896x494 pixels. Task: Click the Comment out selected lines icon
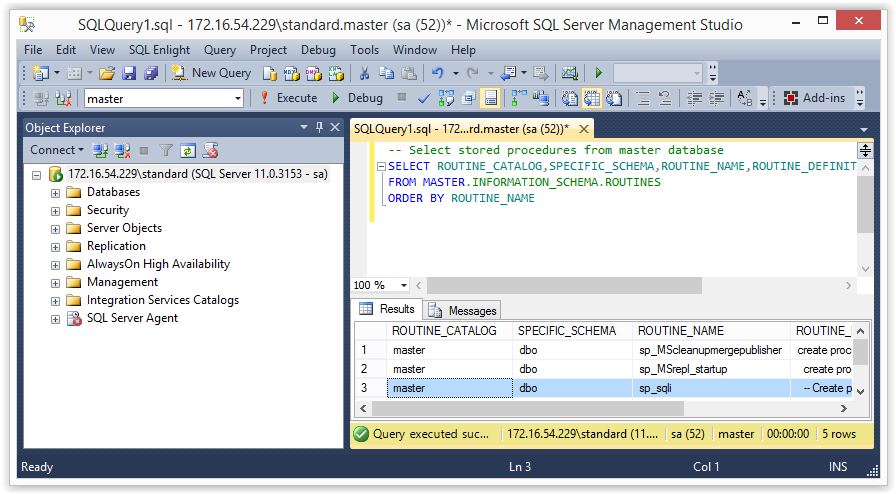[643, 98]
